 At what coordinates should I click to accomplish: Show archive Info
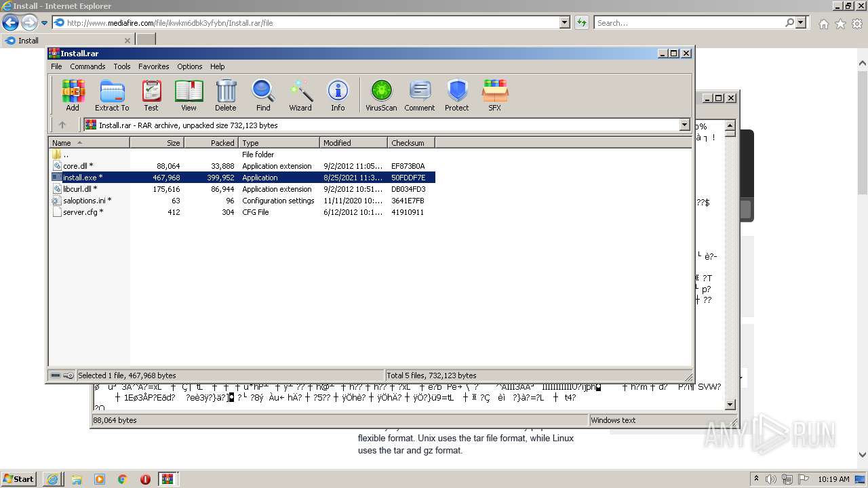click(338, 96)
